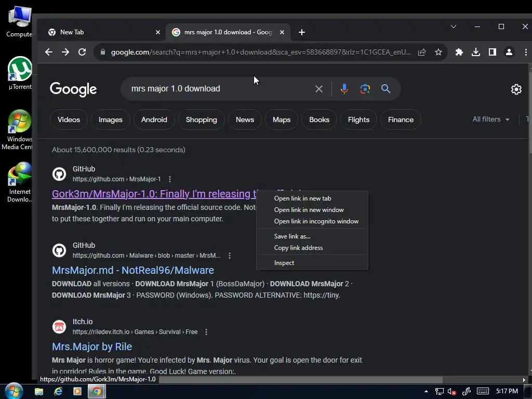Image resolution: width=532 pixels, height=399 pixels.
Task: Share this page from the address bar
Action: pos(422,52)
